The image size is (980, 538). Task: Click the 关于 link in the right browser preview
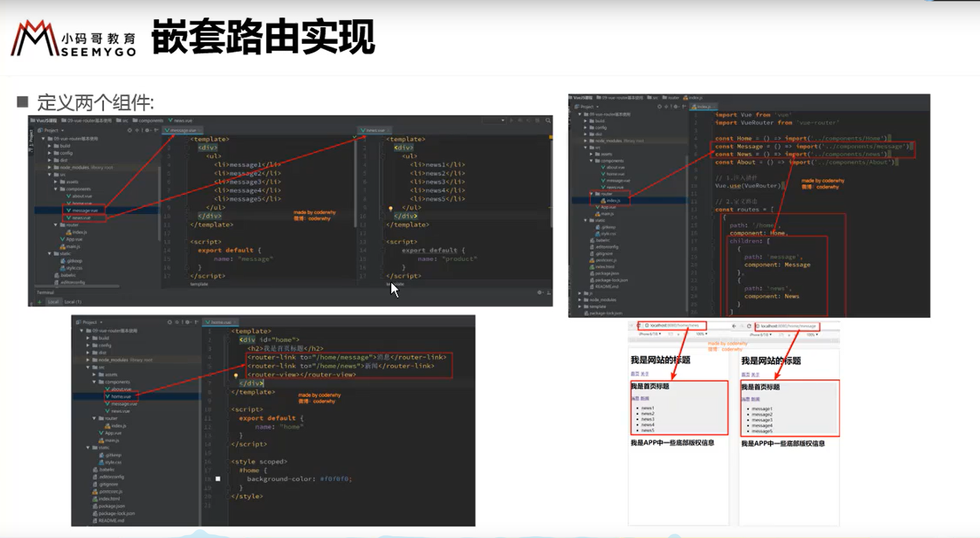[x=755, y=375]
